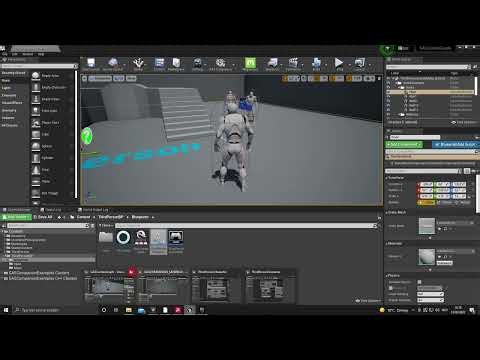Click the translate tool in viewport toolbar
Viewport: 480px width, 360px height.
(x=285, y=79)
